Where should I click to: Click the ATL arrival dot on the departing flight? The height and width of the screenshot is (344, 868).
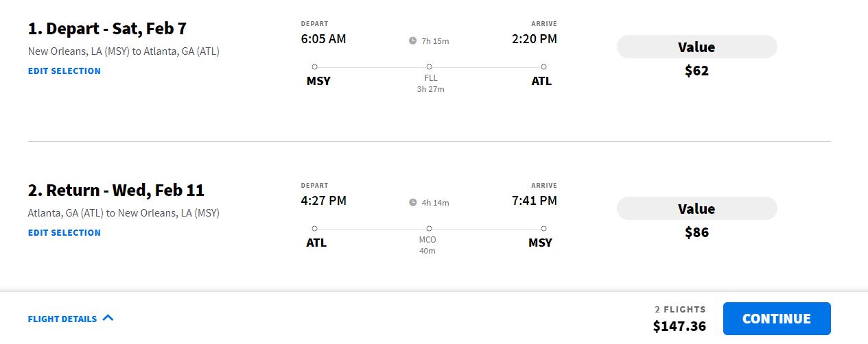(543, 66)
